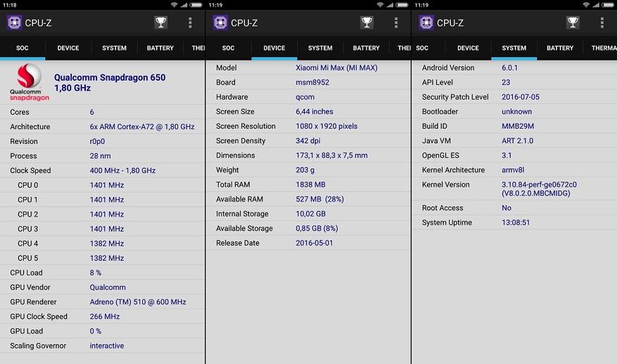
Task: Tap CPU-Z app icon in left screen
Action: [14, 22]
